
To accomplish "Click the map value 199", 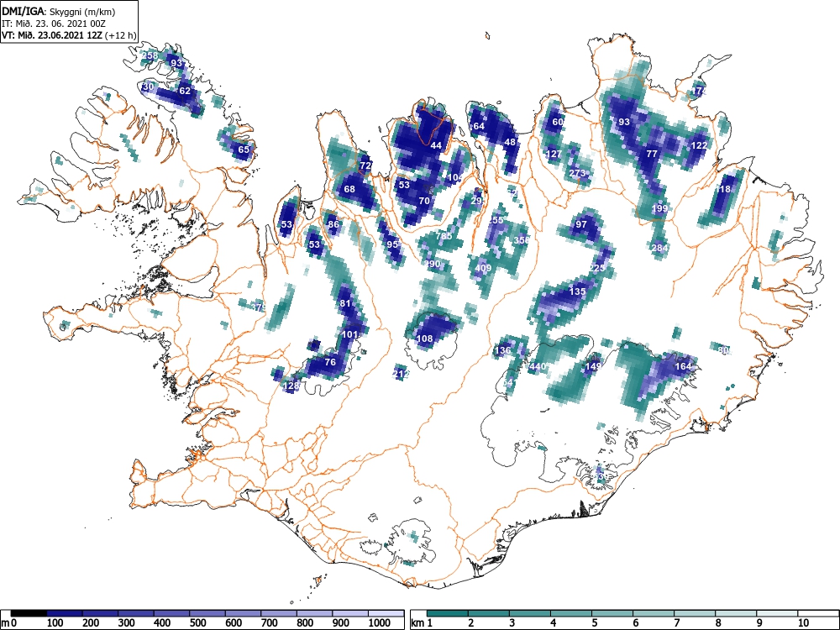I will (659, 208).
